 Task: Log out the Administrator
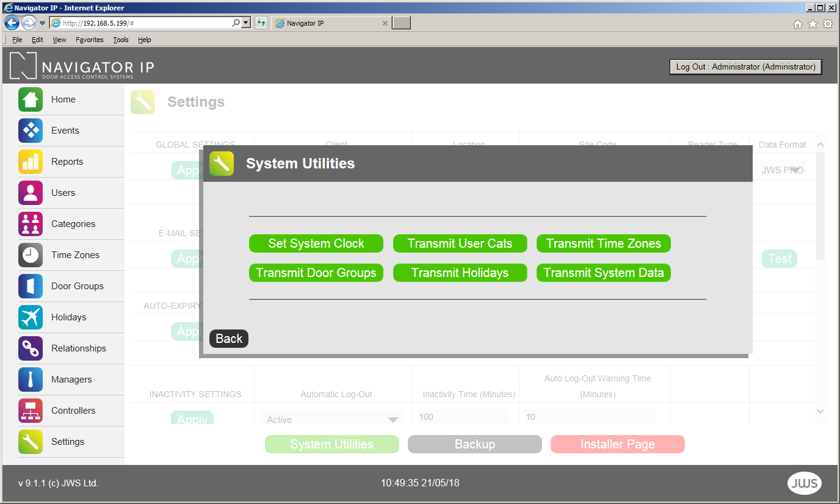click(x=745, y=67)
